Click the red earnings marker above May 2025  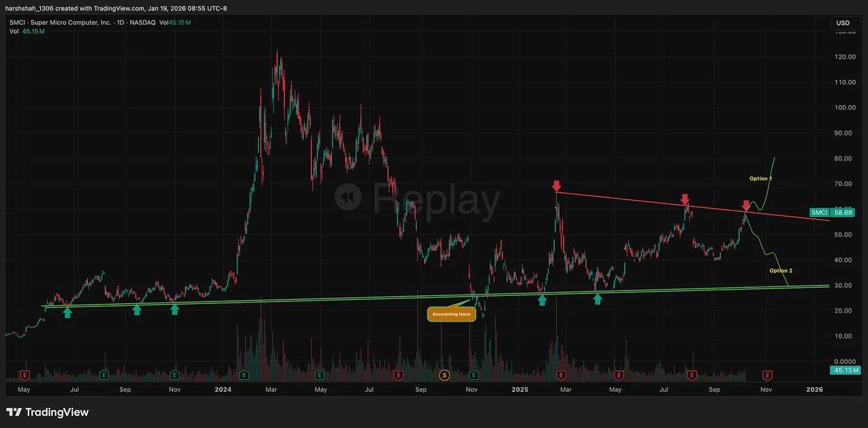pyautogui.click(x=618, y=375)
